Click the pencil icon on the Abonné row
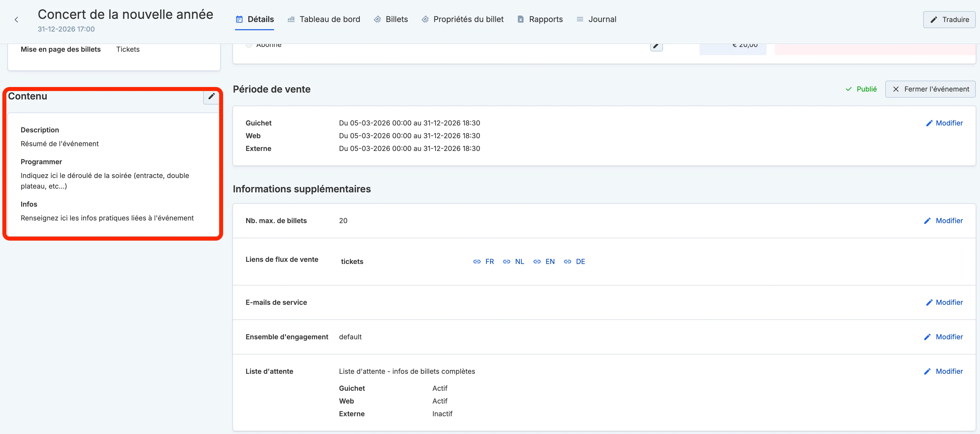Screen dimensions: 980x434 pos(656,46)
